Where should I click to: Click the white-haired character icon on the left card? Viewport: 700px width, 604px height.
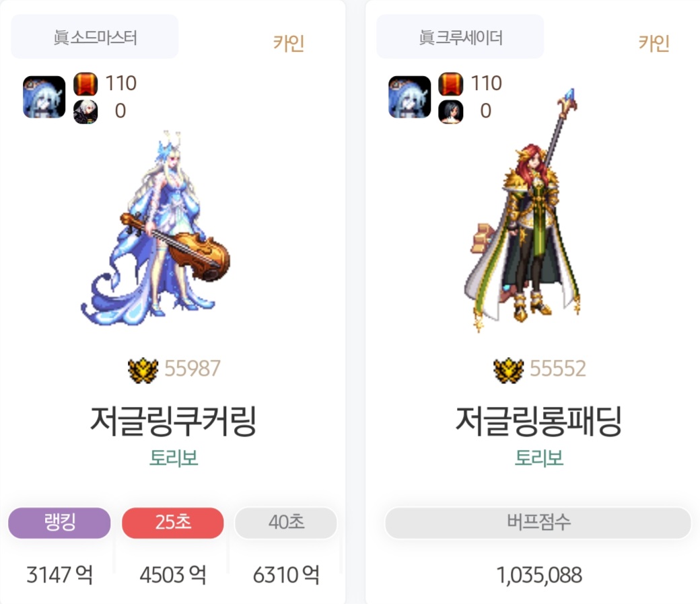pyautogui.click(x=85, y=111)
